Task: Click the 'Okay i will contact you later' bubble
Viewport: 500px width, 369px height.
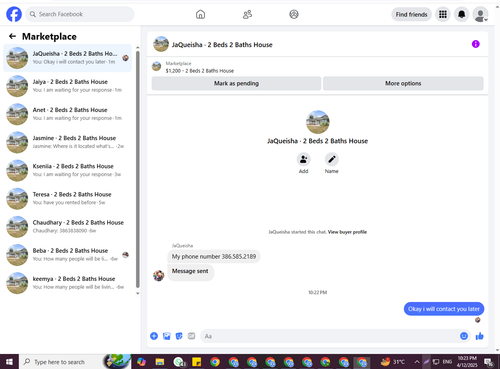Action: pos(444,309)
